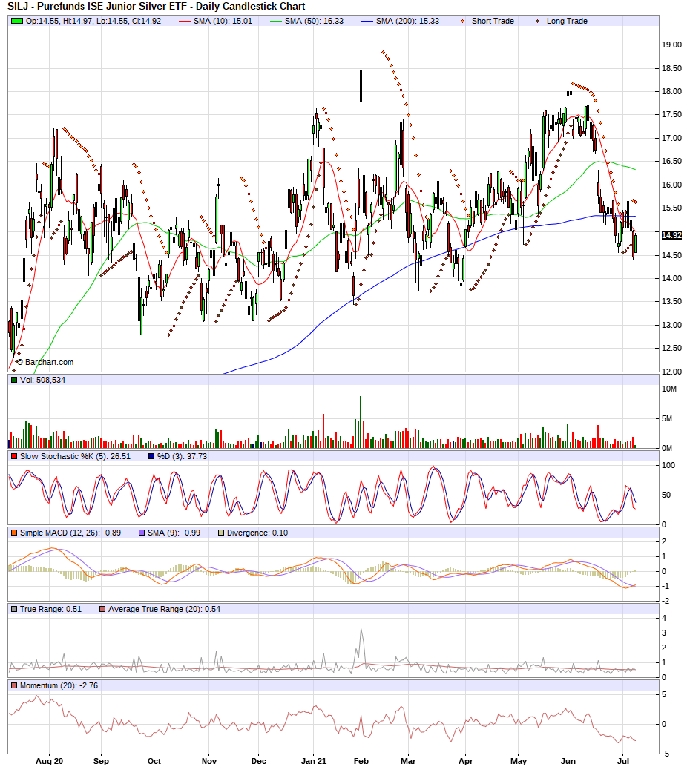Click the SMA (50): 16.33 label
The image size is (690, 784).
point(314,21)
